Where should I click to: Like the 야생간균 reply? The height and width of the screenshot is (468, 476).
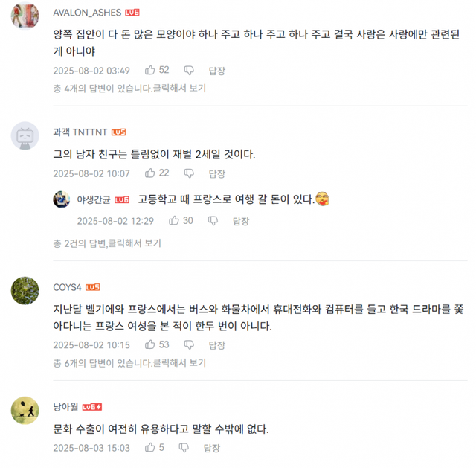pos(174,221)
